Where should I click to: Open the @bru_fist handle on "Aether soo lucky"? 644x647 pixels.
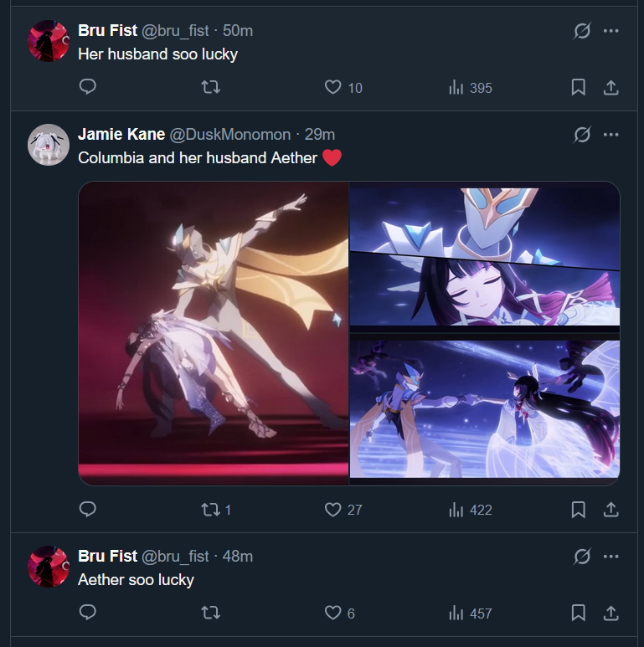(175, 557)
